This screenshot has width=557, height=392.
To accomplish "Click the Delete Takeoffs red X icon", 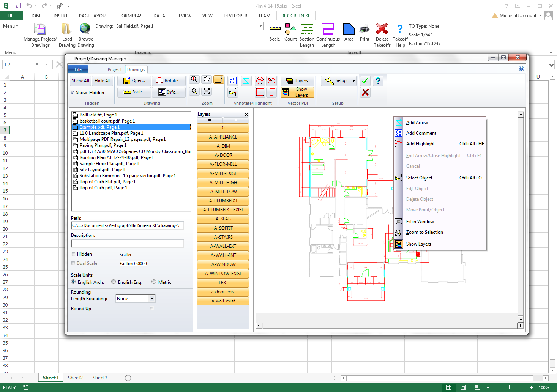I will (x=382, y=35).
